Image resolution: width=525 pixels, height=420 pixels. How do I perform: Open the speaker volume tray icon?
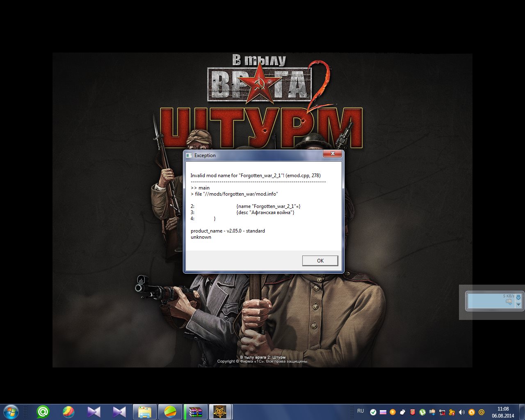pyautogui.click(x=462, y=412)
